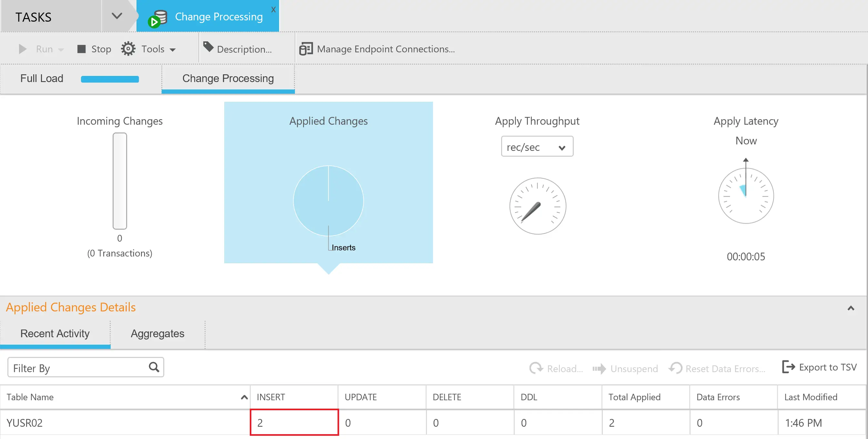Click the Applied Changes Details heading
The image size is (868, 439).
(x=71, y=308)
